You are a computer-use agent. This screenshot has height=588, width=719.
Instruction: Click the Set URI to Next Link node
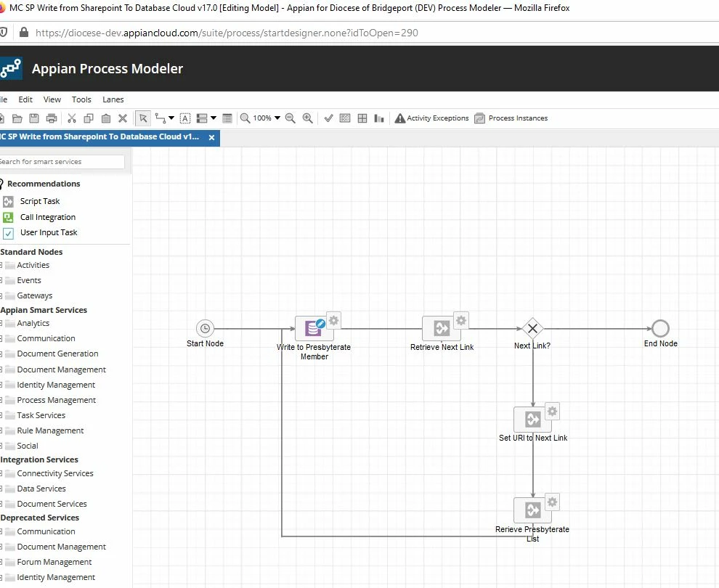click(532, 420)
